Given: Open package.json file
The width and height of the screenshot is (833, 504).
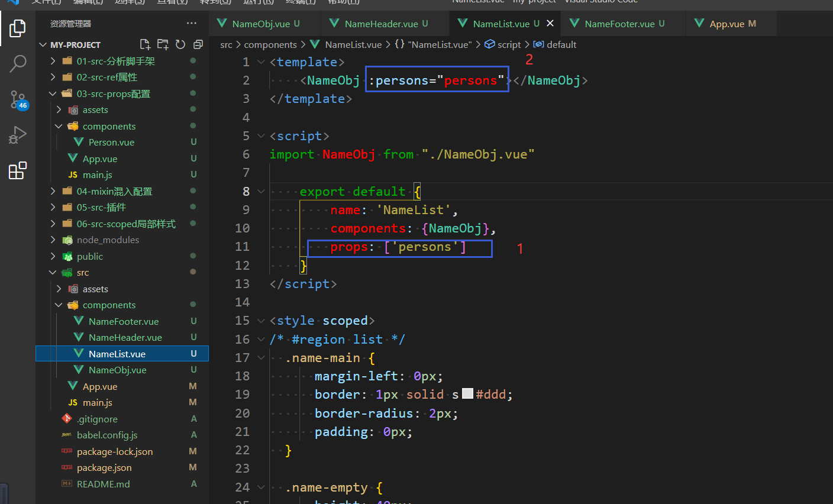Looking at the screenshot, I should [x=122, y=467].
